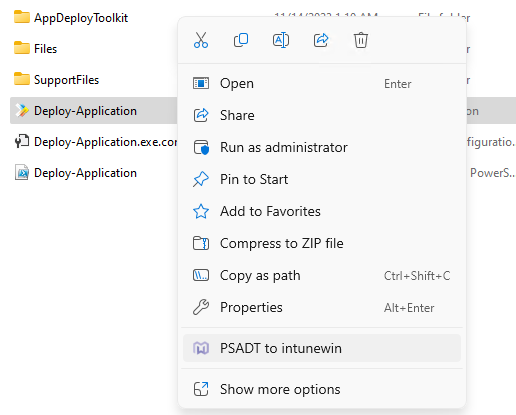Click the Copy as path icon
The width and height of the screenshot is (516, 415).
[x=201, y=275]
